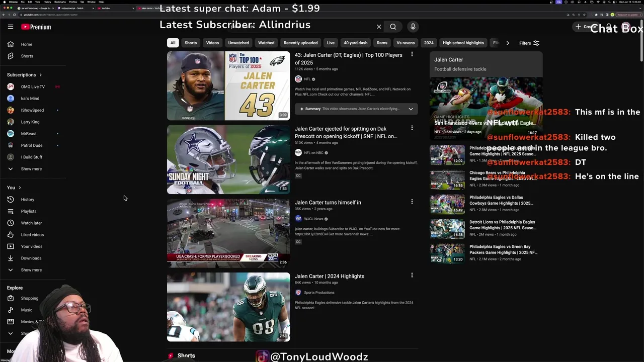
Task: Play the 2024 Highlights thumbnail
Action: pos(228,307)
